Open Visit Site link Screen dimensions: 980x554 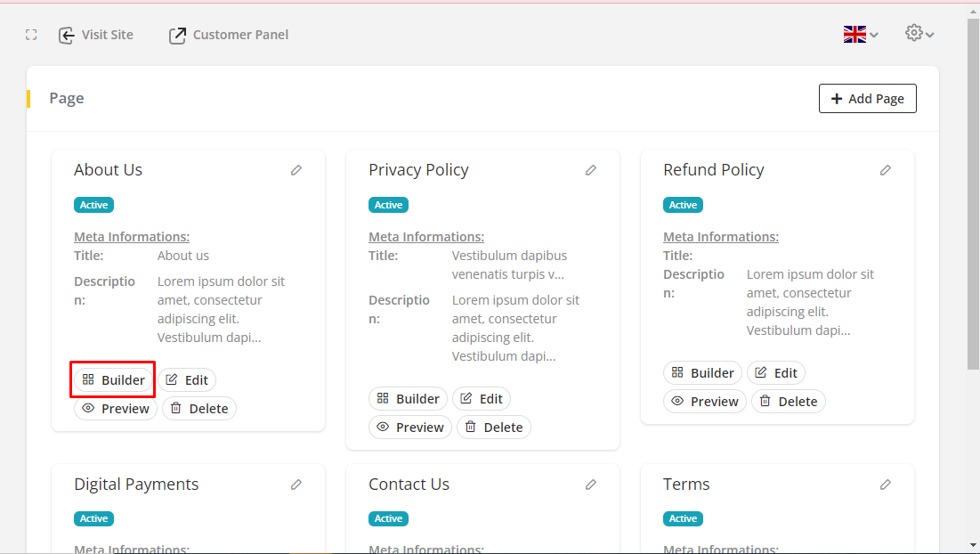96,35
